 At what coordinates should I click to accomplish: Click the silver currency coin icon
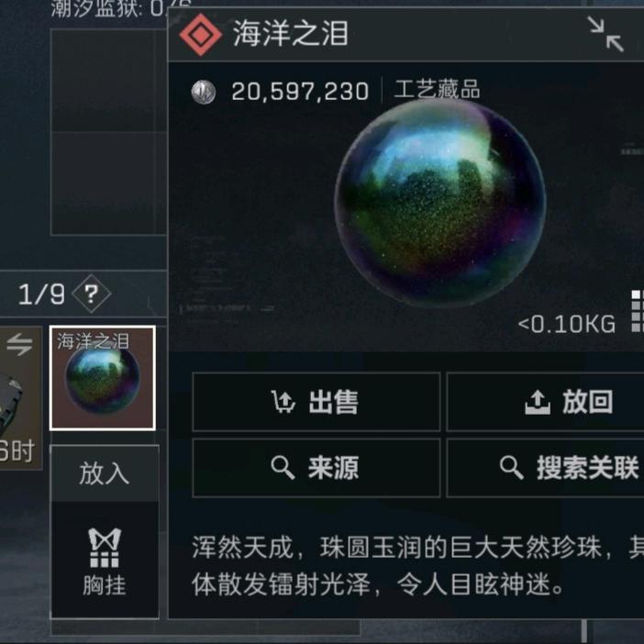tap(204, 92)
